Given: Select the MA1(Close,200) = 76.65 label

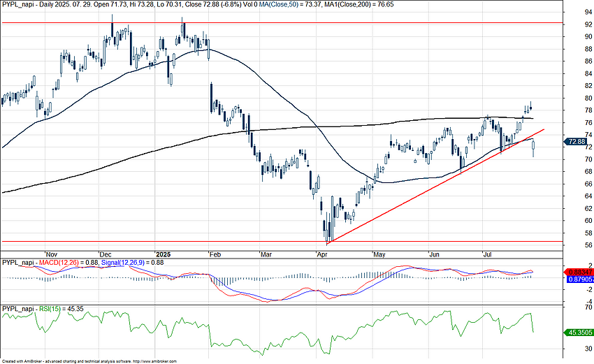Looking at the screenshot, I should 358,5.
